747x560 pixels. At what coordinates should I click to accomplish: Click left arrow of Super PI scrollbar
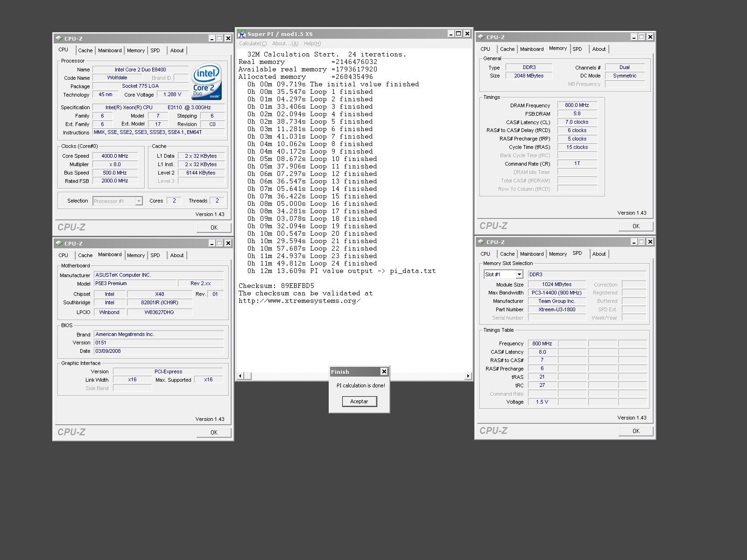240,376
